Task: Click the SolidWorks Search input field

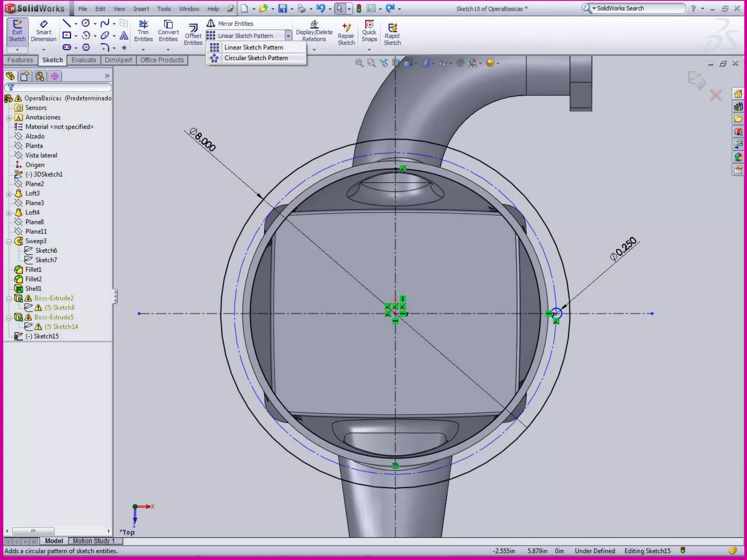Action: click(x=639, y=8)
